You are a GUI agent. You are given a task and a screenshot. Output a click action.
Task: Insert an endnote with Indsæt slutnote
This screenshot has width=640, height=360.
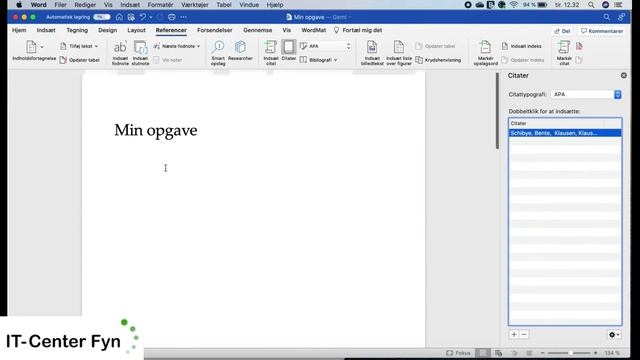pyautogui.click(x=140, y=53)
